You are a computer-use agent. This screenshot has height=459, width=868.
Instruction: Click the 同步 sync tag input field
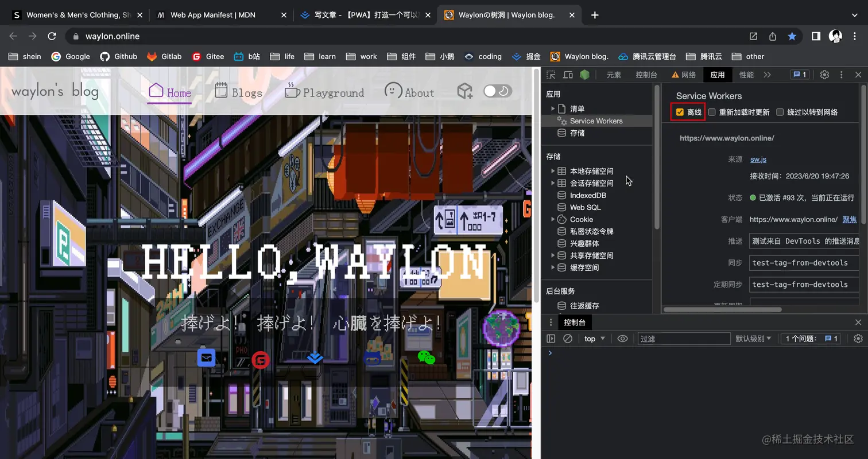pyautogui.click(x=805, y=263)
